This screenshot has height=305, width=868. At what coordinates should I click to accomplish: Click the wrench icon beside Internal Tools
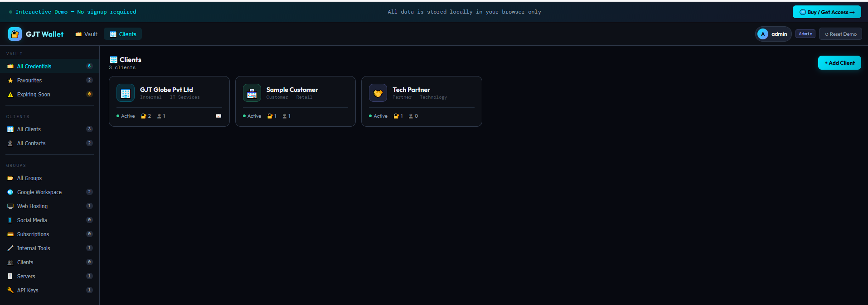click(x=10, y=248)
